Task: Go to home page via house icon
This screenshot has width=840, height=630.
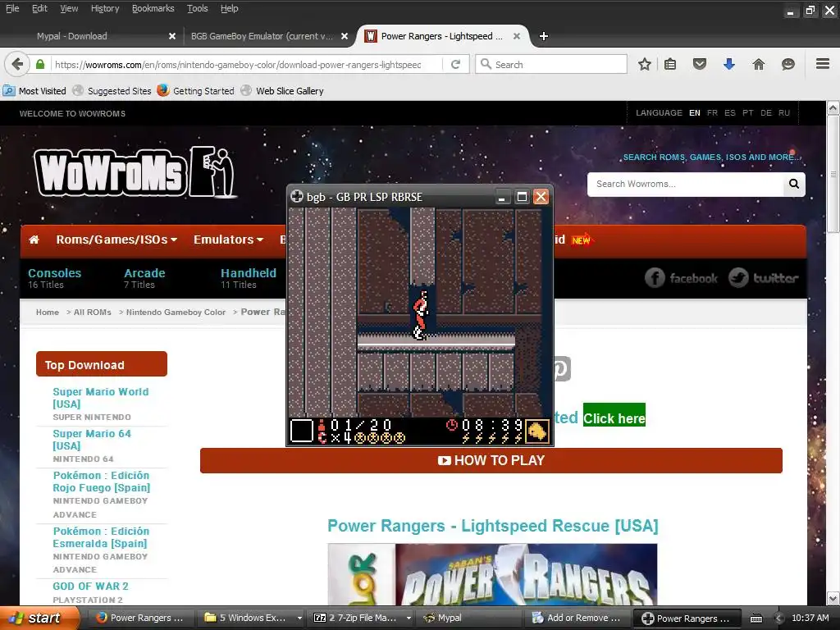Action: pyautogui.click(x=759, y=64)
